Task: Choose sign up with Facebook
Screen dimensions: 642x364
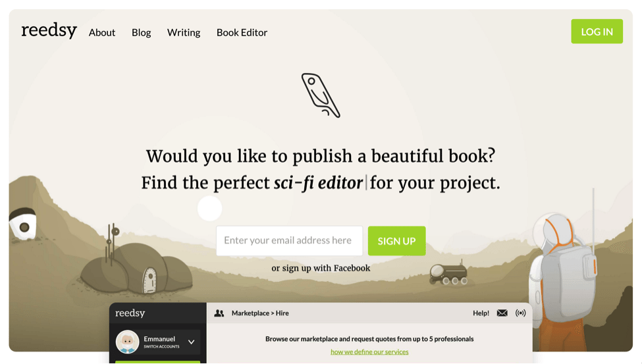Action: pos(321,268)
